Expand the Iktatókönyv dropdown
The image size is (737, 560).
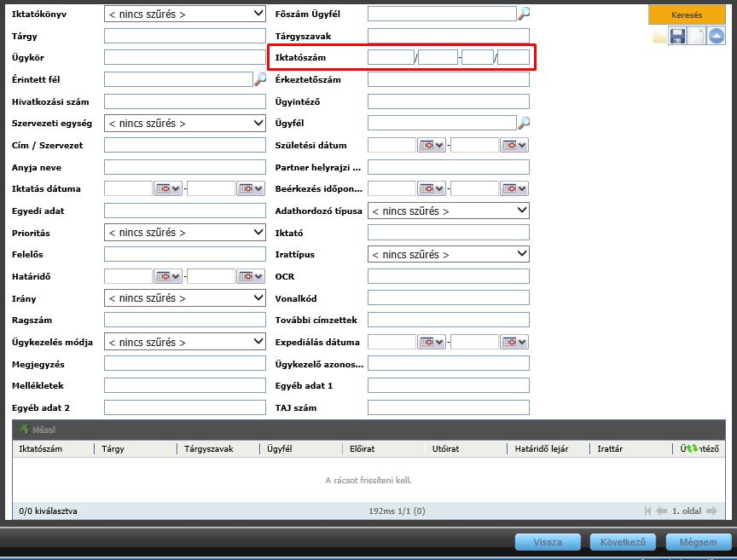coord(185,14)
